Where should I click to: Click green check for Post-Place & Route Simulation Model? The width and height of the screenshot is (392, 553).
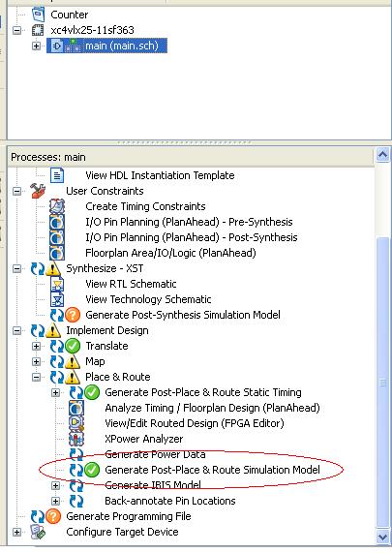[x=92, y=470]
